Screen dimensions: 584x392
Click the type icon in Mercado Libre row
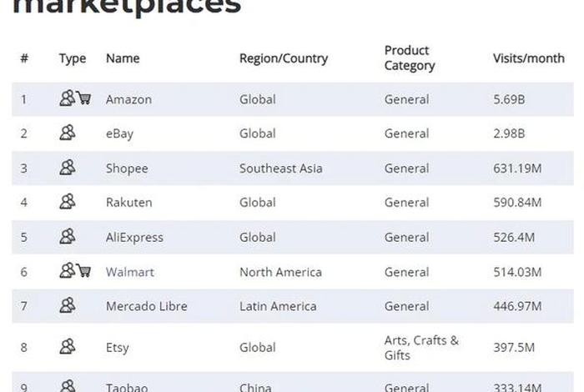(67, 306)
